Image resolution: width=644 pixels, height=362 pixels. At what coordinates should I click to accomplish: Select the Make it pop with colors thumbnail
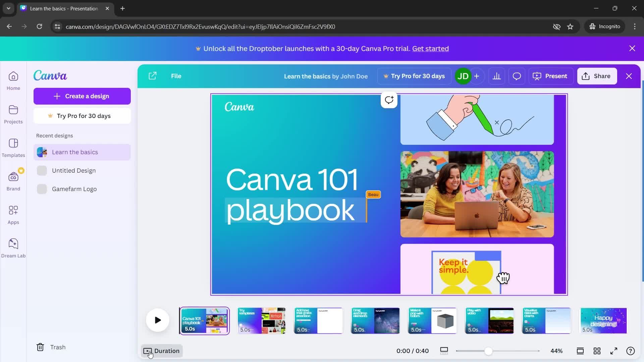coord(432,321)
